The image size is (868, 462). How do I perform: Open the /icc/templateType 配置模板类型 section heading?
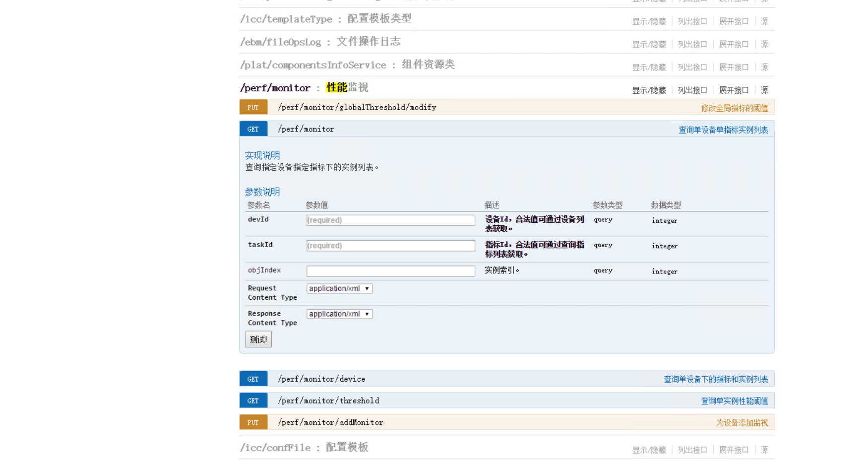326,19
